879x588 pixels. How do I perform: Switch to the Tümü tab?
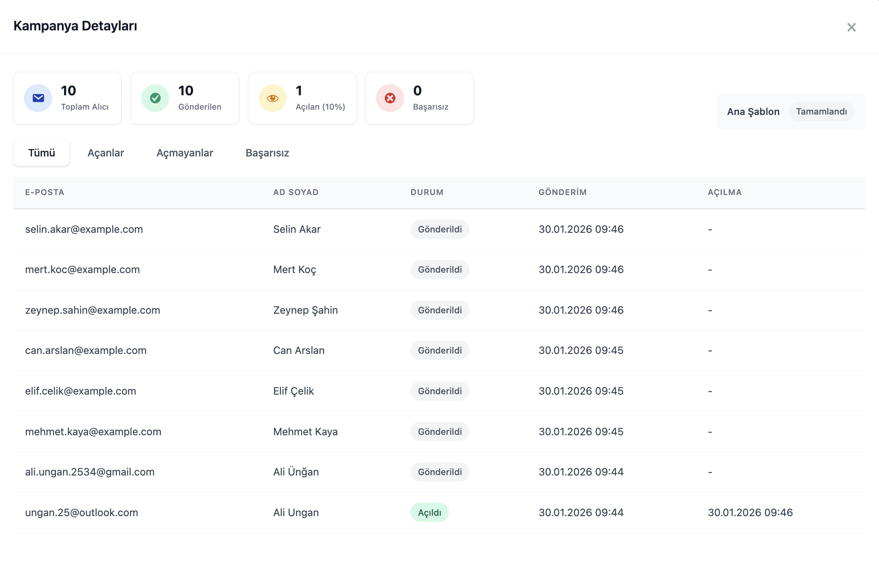pos(41,153)
